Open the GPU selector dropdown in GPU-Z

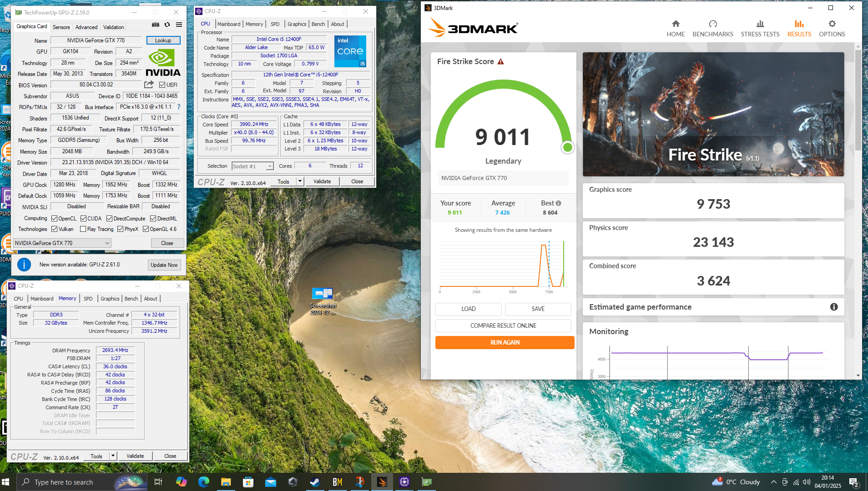click(62, 243)
